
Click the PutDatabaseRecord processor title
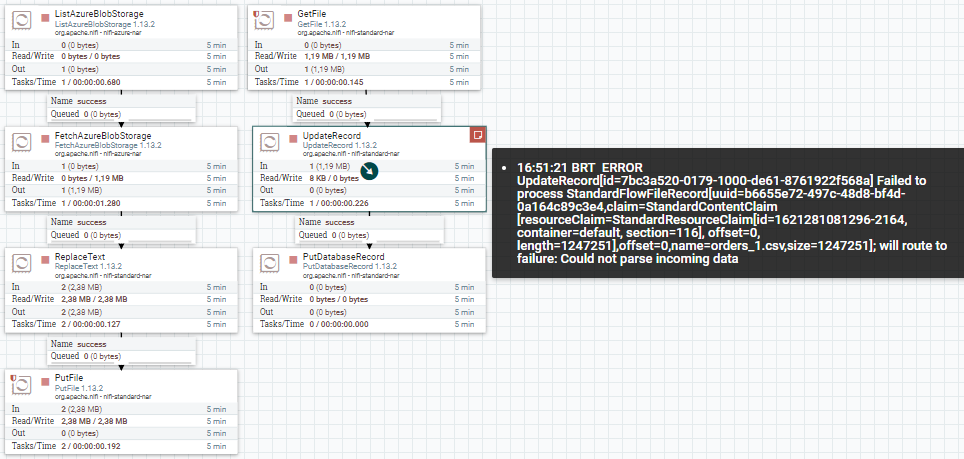pyautogui.click(x=344, y=257)
